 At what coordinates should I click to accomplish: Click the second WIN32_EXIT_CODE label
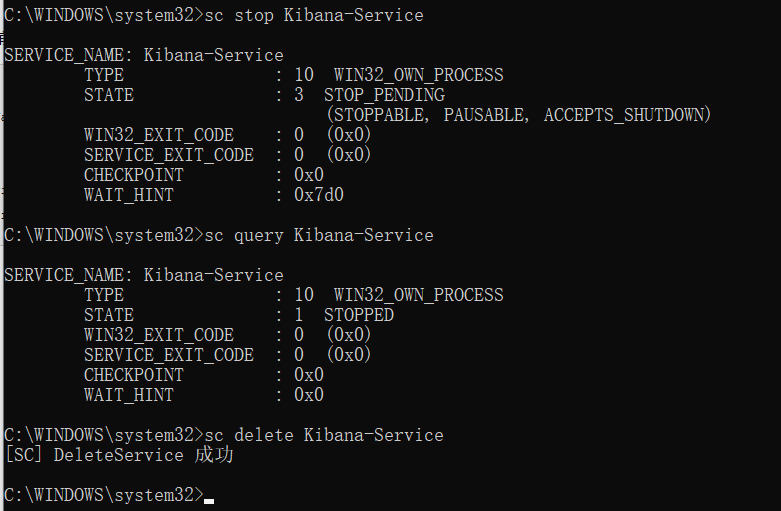(x=159, y=335)
